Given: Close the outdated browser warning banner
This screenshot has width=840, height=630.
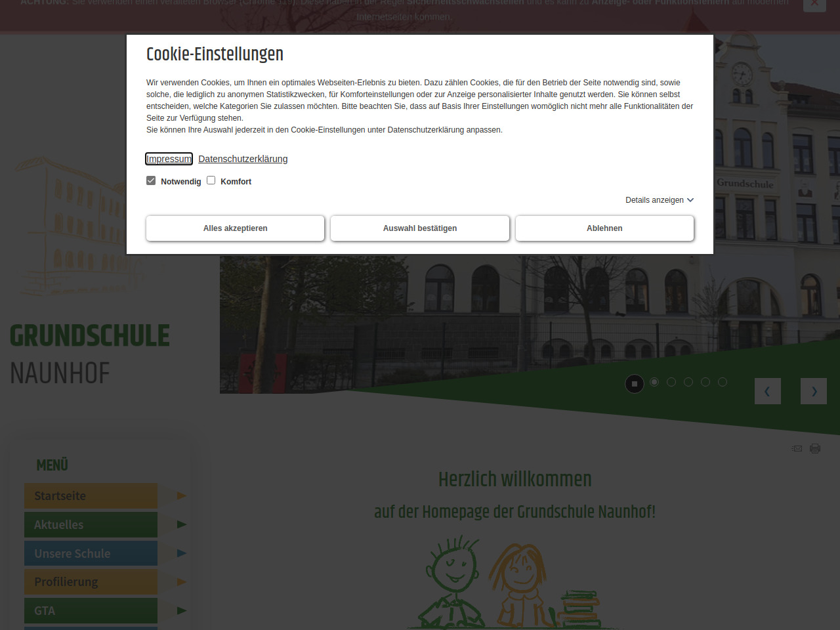Looking at the screenshot, I should [x=814, y=3].
